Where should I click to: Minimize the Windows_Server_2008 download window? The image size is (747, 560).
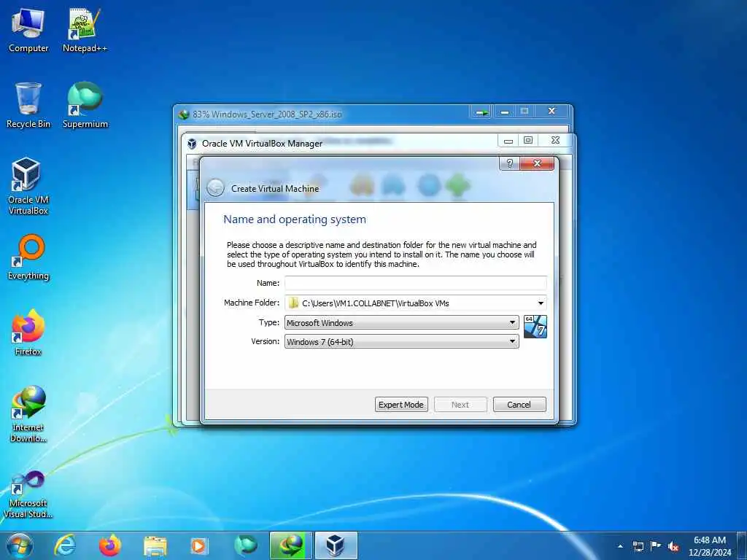[505, 112]
